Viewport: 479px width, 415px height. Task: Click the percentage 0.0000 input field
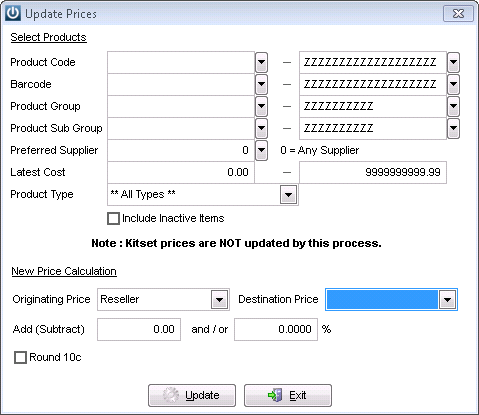coord(276,329)
